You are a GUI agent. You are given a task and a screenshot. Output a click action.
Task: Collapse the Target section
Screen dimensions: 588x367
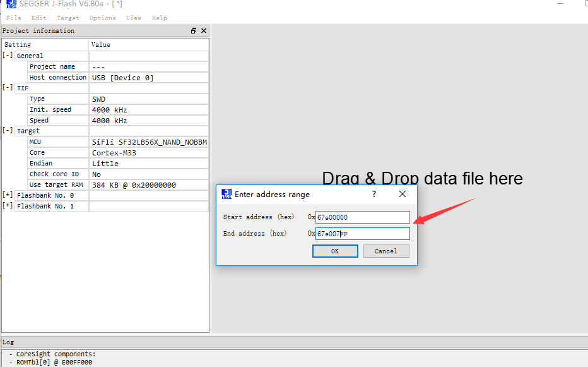[8, 130]
